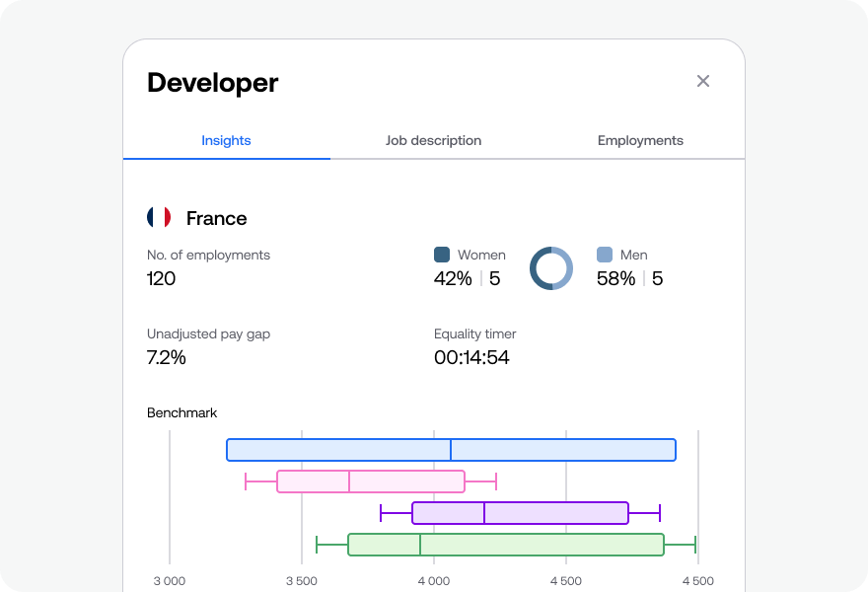Click the Women legend color swatch
868x592 pixels.
point(442,255)
